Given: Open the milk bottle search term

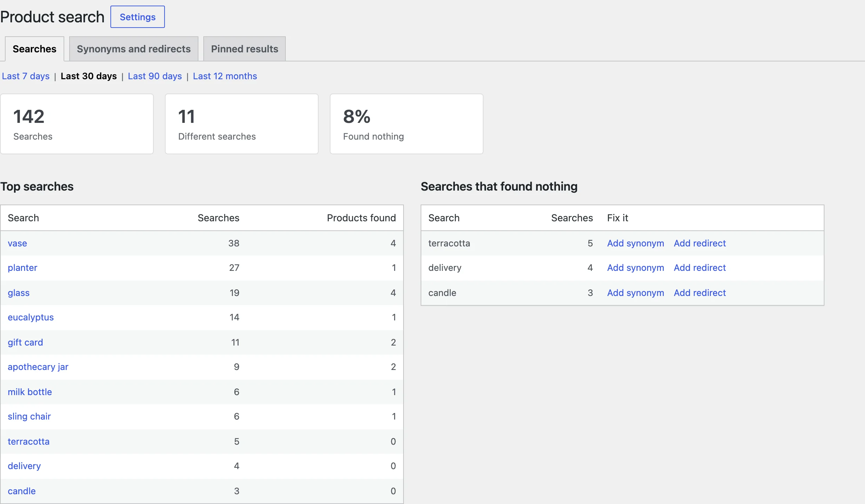Looking at the screenshot, I should click(30, 392).
